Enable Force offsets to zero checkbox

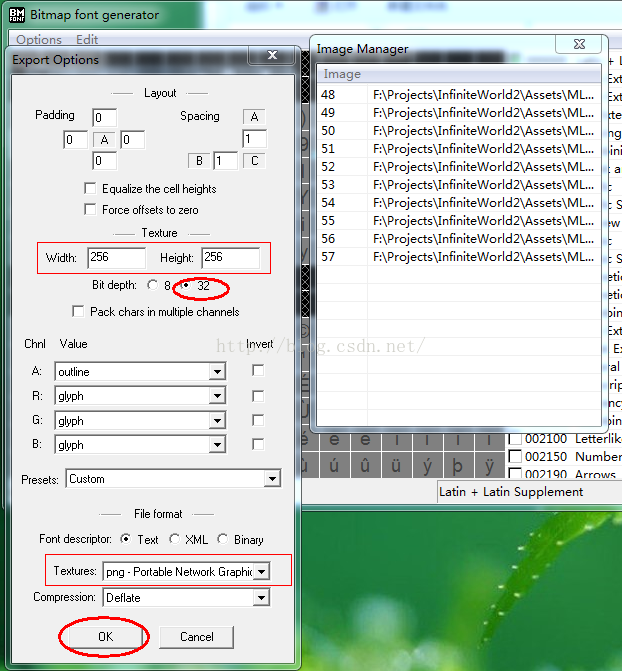[90, 210]
